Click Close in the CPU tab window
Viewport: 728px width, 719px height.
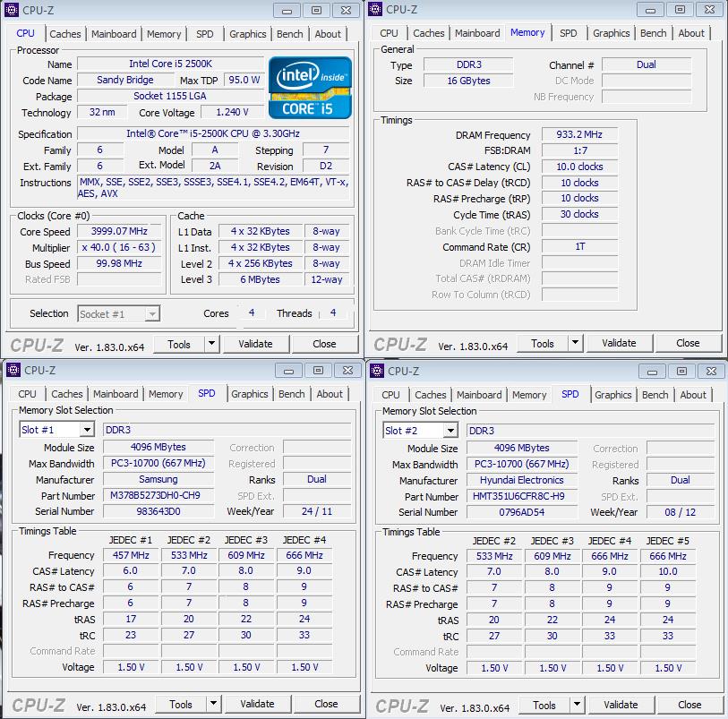[324, 344]
